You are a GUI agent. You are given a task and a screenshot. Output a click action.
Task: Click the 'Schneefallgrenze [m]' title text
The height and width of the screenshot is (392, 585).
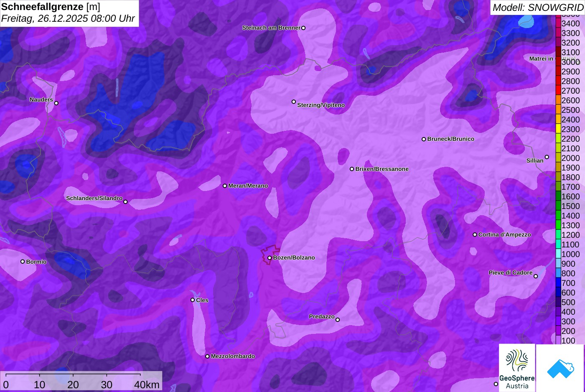click(x=51, y=7)
